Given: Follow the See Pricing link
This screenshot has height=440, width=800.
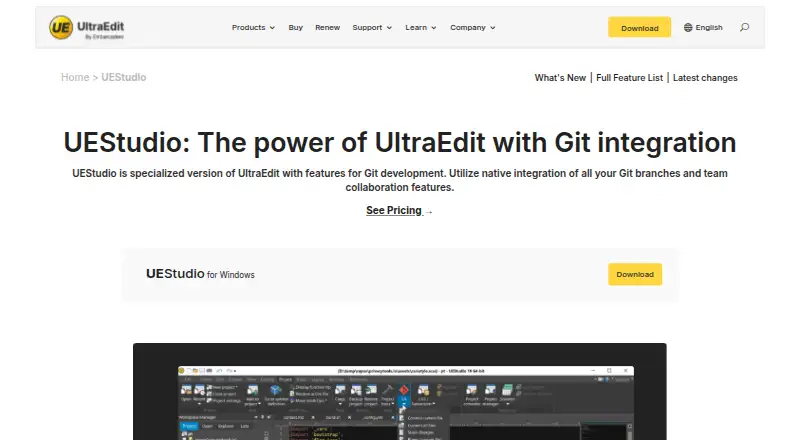Looking at the screenshot, I should point(399,210).
